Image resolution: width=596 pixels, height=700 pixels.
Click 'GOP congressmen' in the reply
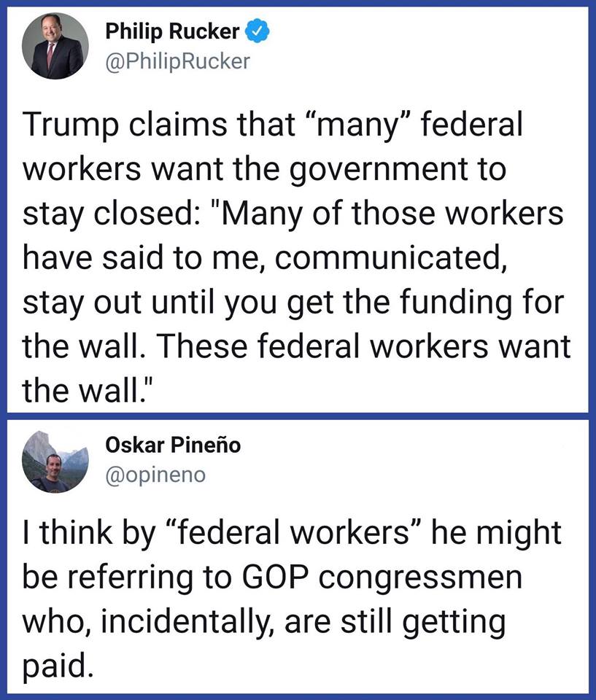382,577
